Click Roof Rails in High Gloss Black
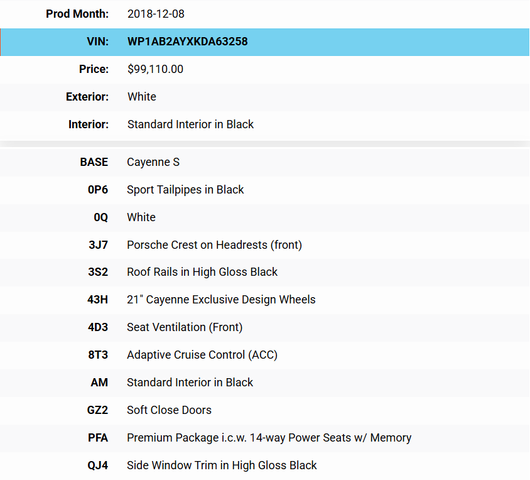The image size is (530, 480). click(x=202, y=272)
